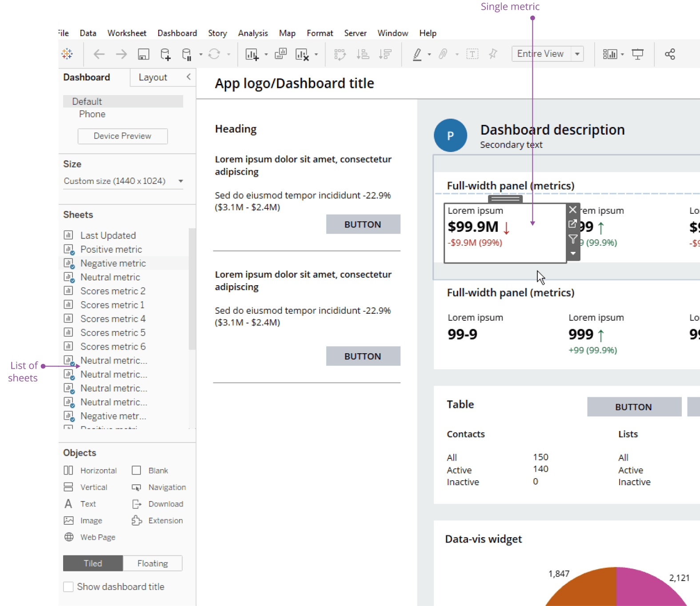Viewport: 700px width, 606px height.
Task: Open the Show Me dropdown arrow
Action: click(622, 55)
